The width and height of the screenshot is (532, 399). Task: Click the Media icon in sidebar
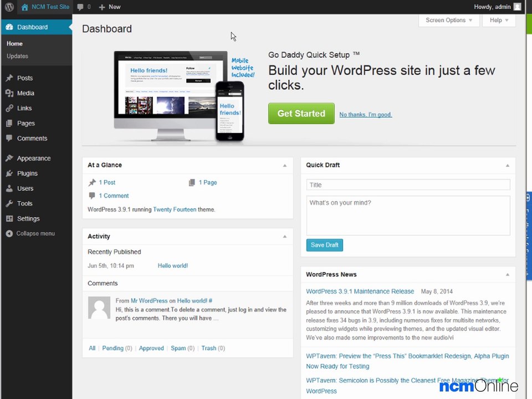[x=9, y=93]
